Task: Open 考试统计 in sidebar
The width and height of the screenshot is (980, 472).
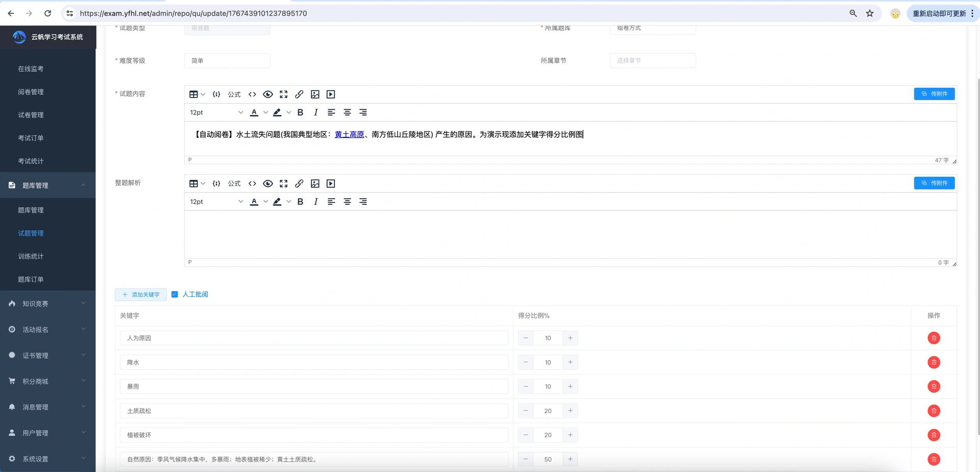Action: click(x=31, y=161)
